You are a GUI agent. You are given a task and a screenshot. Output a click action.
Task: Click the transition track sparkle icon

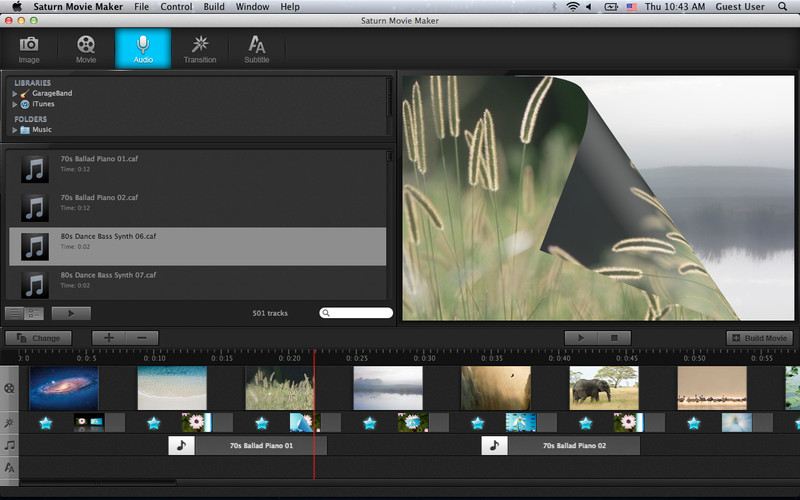9,422
